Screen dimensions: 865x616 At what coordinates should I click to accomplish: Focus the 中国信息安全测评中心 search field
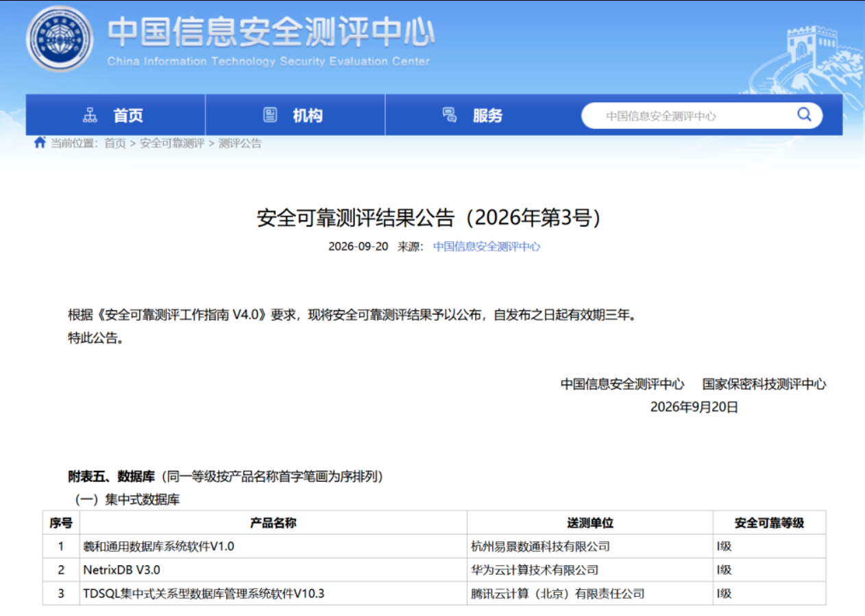point(702,116)
